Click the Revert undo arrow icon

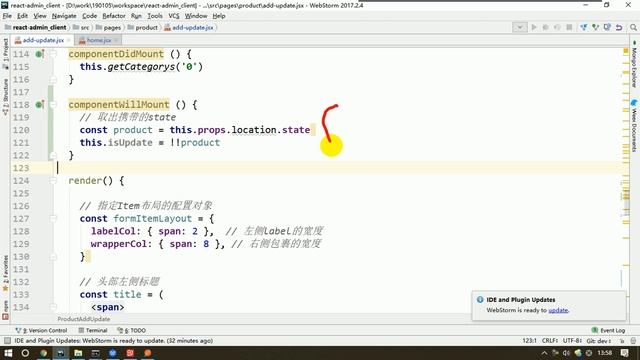[x=619, y=27]
